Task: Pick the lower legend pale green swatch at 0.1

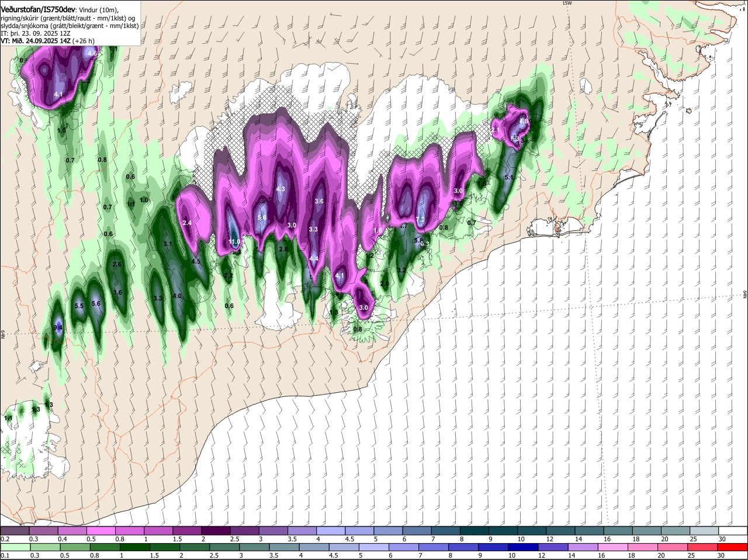Action: (x=15, y=547)
